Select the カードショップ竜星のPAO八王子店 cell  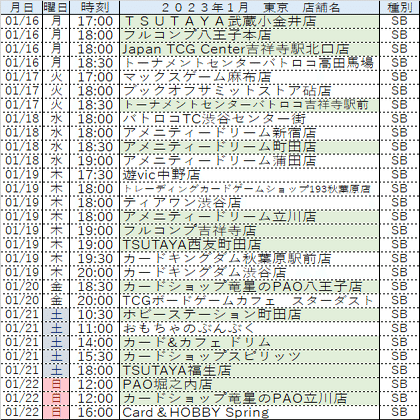tap(249, 287)
